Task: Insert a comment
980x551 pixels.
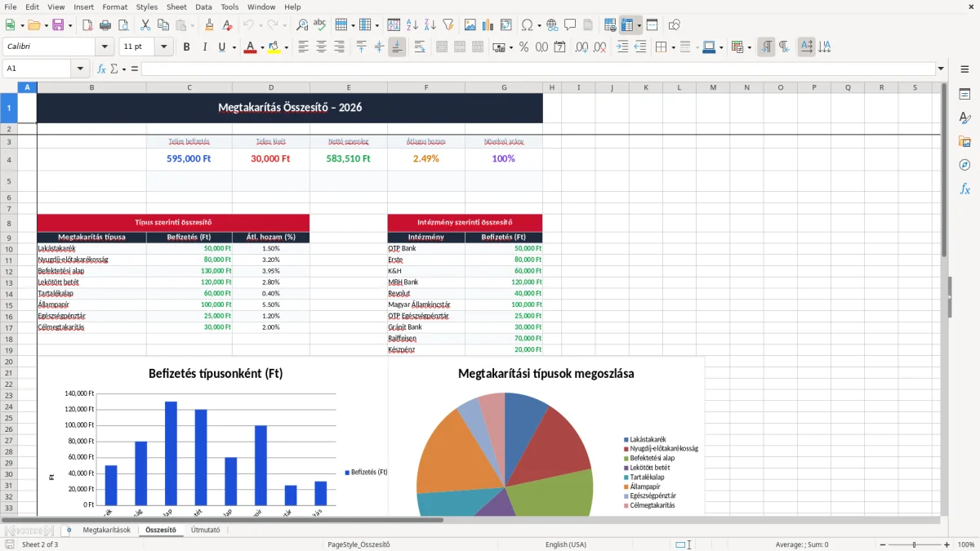Action: tap(570, 25)
